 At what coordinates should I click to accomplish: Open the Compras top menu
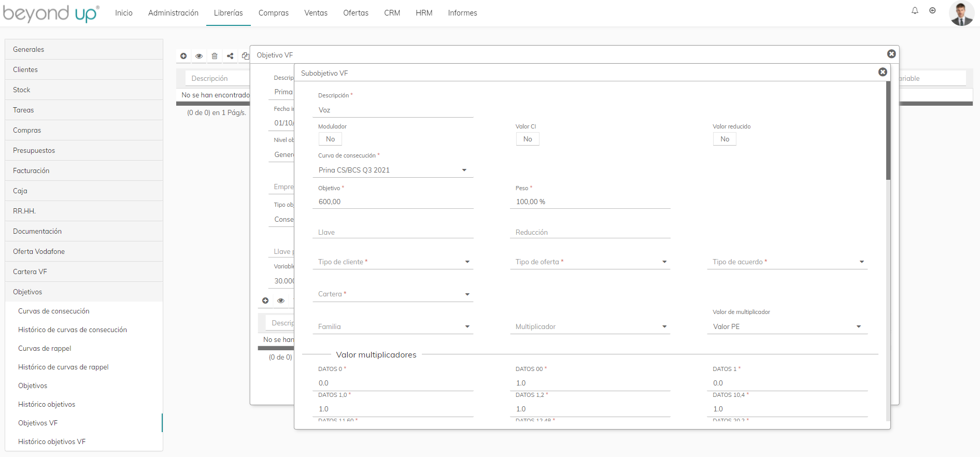pos(274,13)
